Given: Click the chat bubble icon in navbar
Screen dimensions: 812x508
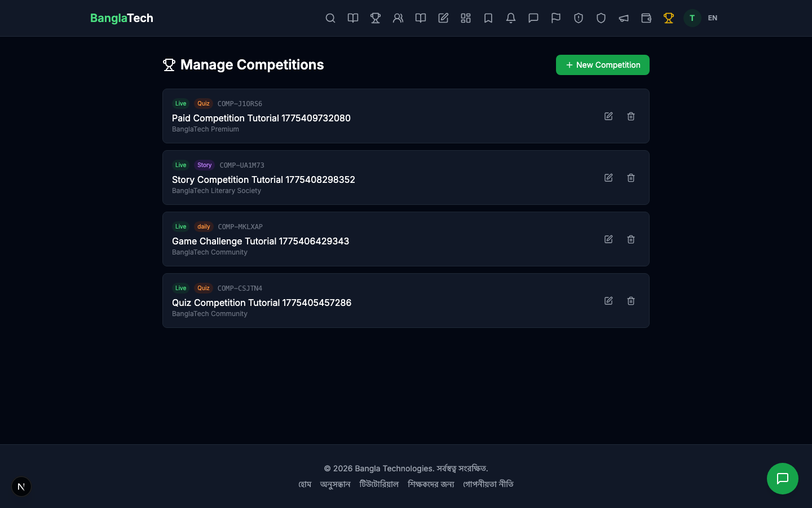Looking at the screenshot, I should [x=533, y=18].
